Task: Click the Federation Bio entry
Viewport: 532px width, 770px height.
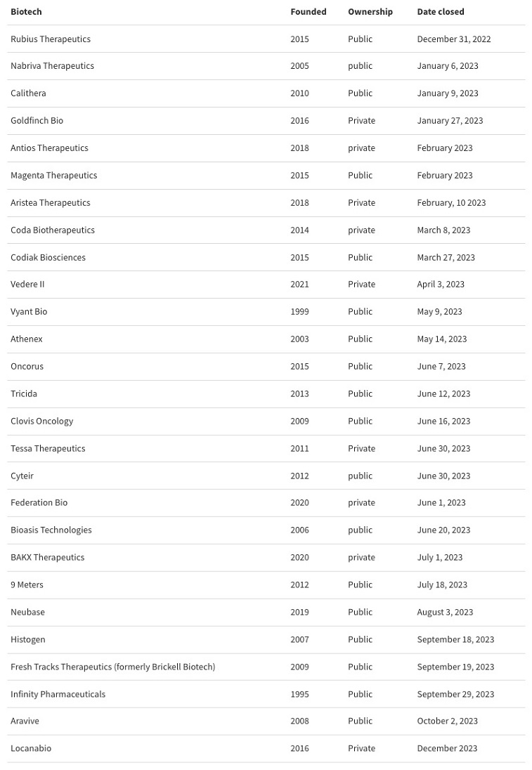Action: pos(39,503)
